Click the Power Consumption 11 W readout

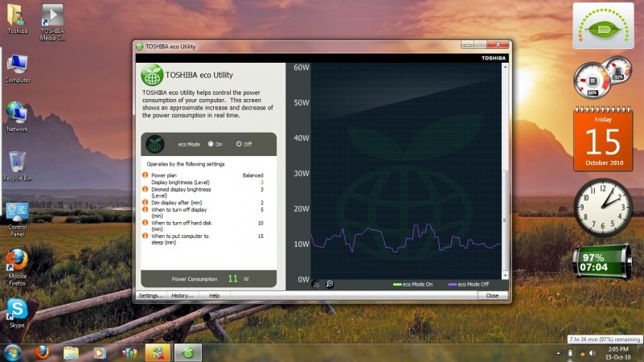coord(209,278)
